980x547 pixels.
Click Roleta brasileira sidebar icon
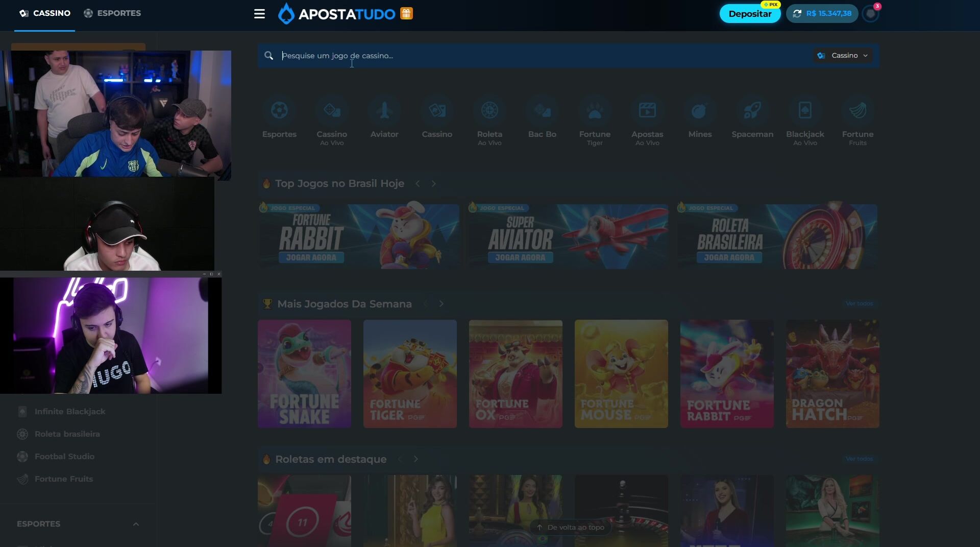point(22,434)
